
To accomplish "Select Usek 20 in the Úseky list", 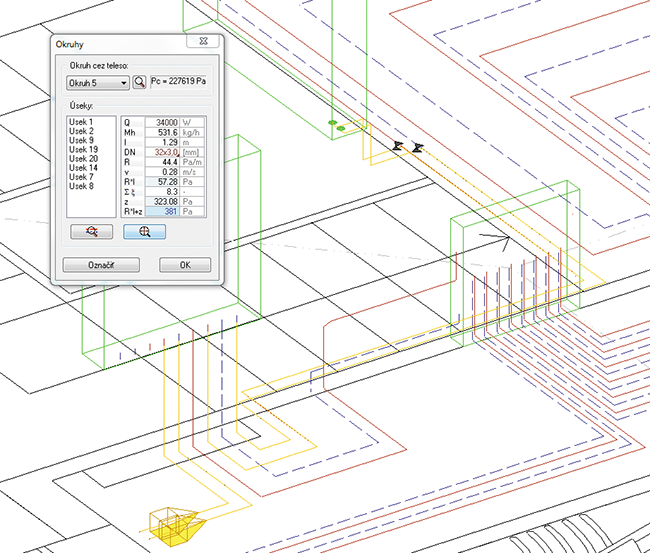I will [83, 158].
